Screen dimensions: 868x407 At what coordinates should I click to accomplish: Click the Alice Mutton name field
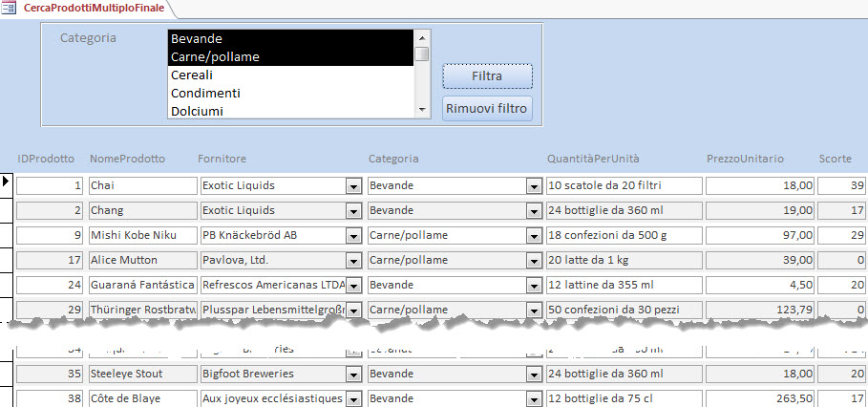143,261
